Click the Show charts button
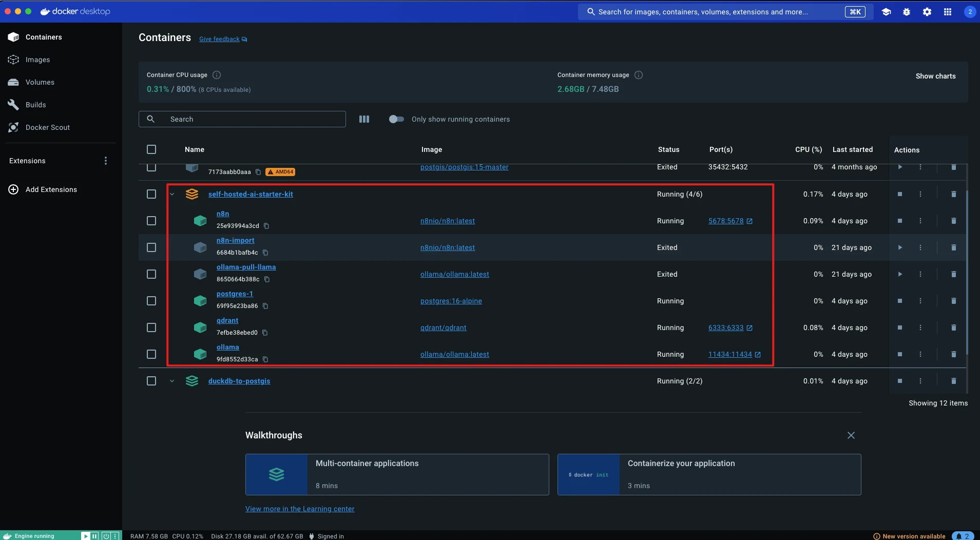The width and height of the screenshot is (980, 540). 935,76
